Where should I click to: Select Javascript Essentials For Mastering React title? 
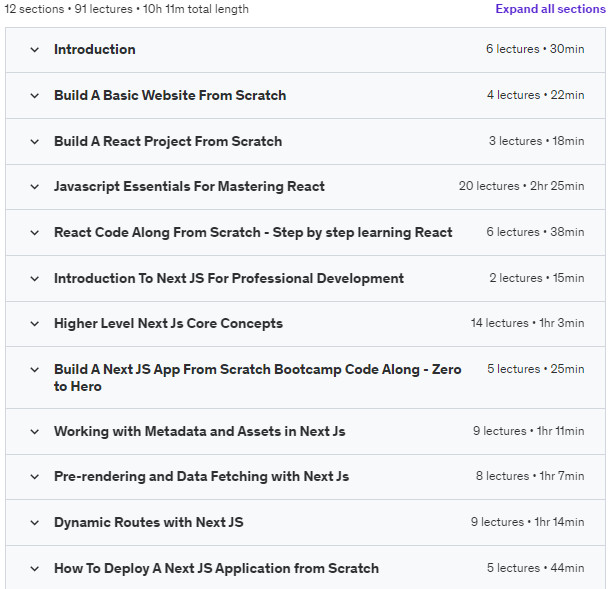[x=189, y=187]
